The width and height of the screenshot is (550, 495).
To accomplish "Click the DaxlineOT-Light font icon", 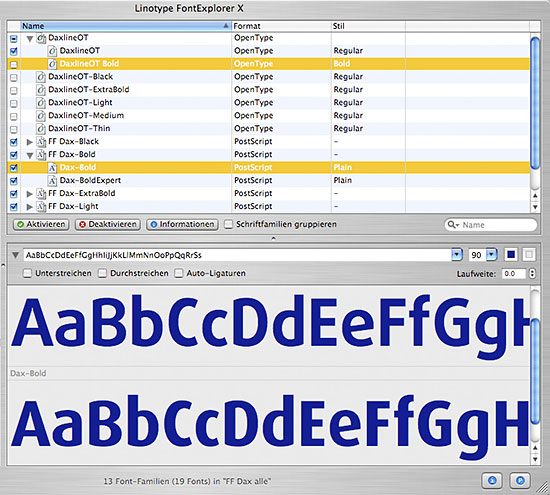I will point(41,103).
